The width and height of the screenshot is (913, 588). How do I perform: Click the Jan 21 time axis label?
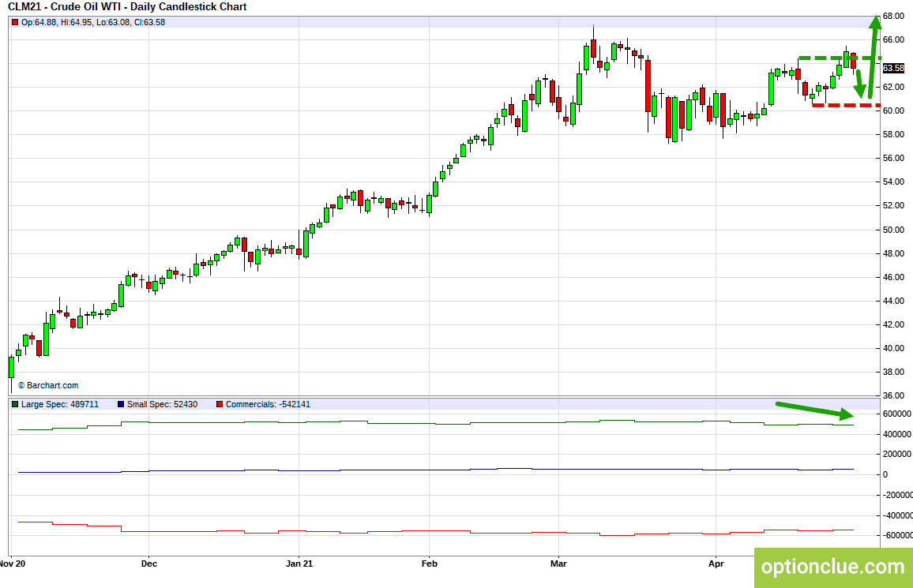point(299,564)
